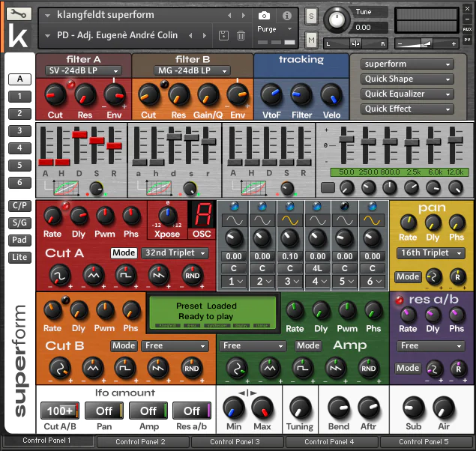Click the trash delete icon
The height and width of the screenshot is (451, 476).
(x=241, y=35)
